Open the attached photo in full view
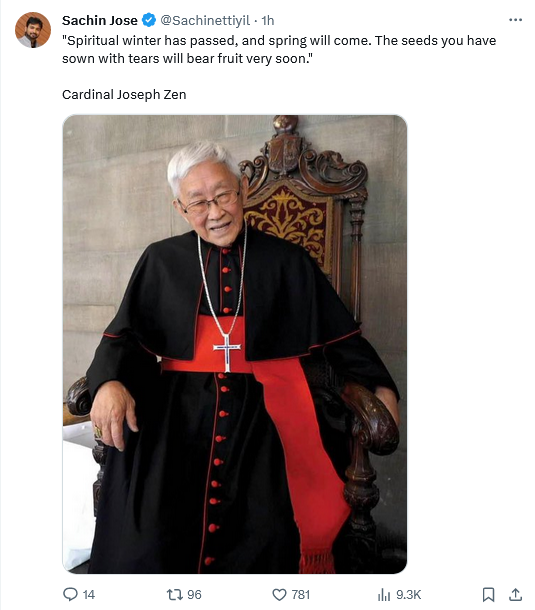The width and height of the screenshot is (535, 610). point(235,344)
